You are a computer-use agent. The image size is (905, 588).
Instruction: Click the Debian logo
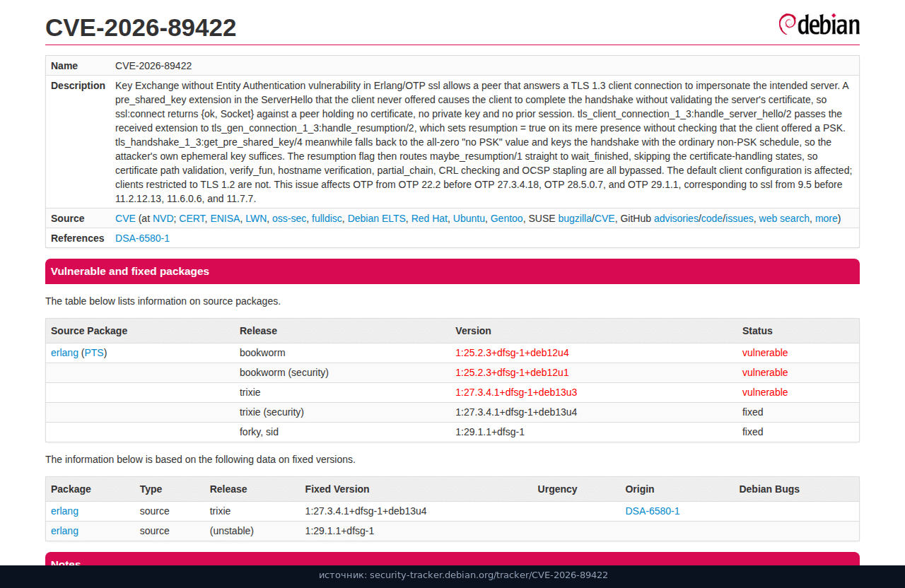pyautogui.click(x=819, y=24)
